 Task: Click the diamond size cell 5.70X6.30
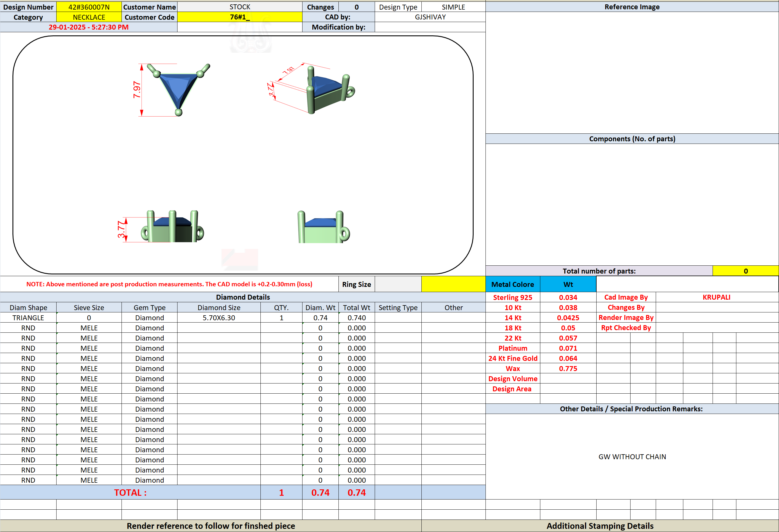click(x=219, y=318)
